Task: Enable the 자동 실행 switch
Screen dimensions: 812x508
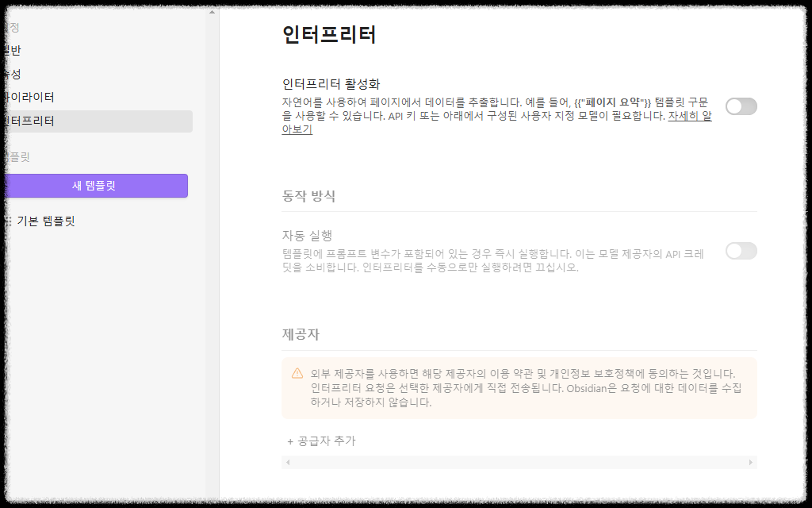Action: pos(741,251)
